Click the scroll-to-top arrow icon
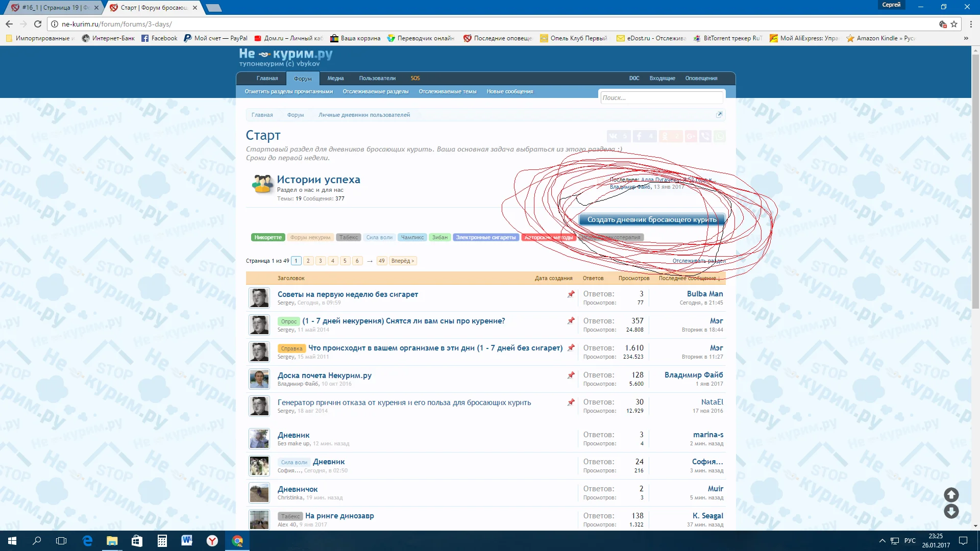The width and height of the screenshot is (980, 551). (951, 494)
